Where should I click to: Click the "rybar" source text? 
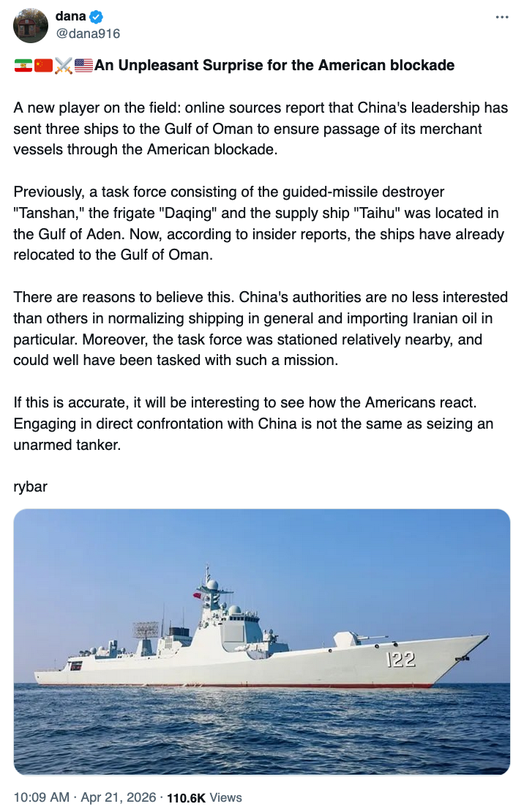tap(31, 486)
